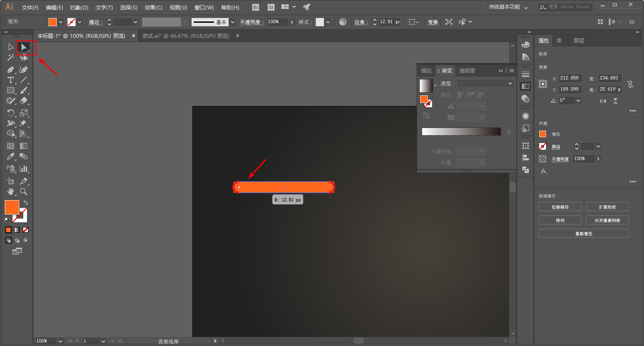Open the Color panel palette icon
Screen dimensions: 644x346
point(525,45)
